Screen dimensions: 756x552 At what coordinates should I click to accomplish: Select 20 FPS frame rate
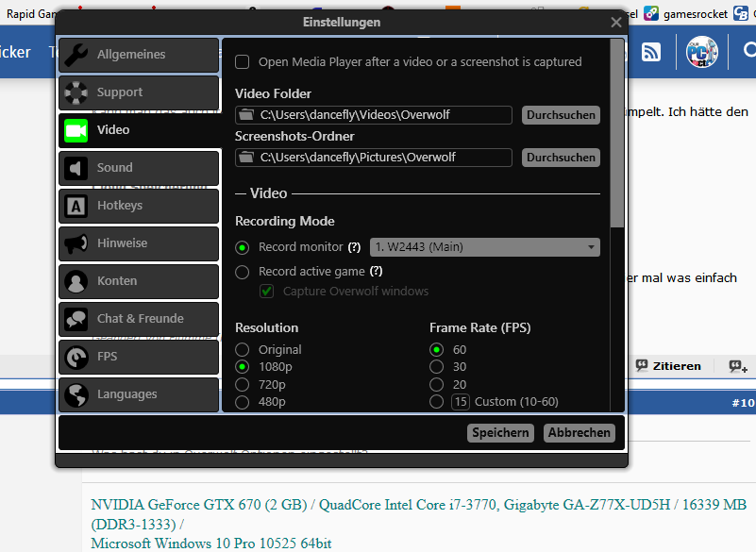click(x=436, y=384)
